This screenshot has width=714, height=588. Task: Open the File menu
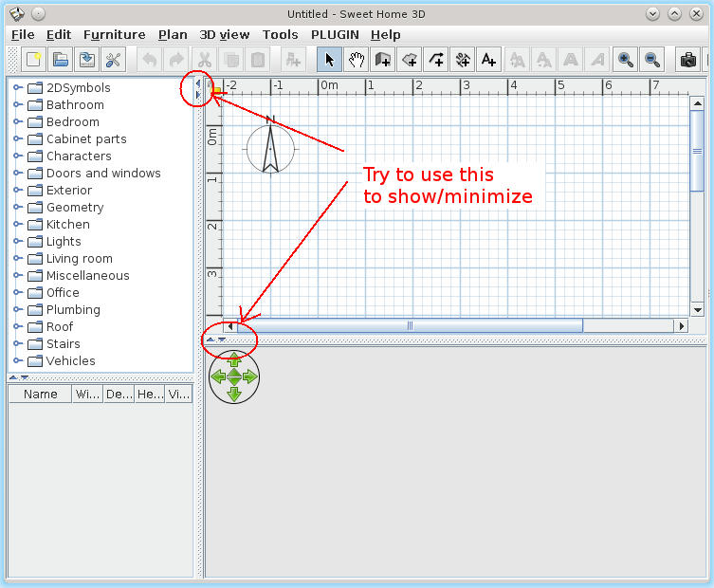[23, 34]
